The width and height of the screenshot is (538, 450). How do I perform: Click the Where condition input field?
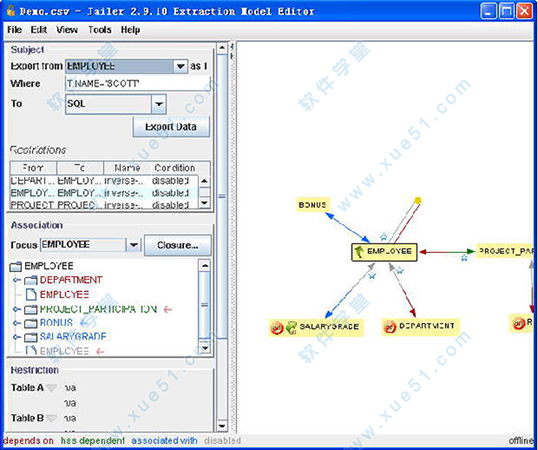point(137,83)
